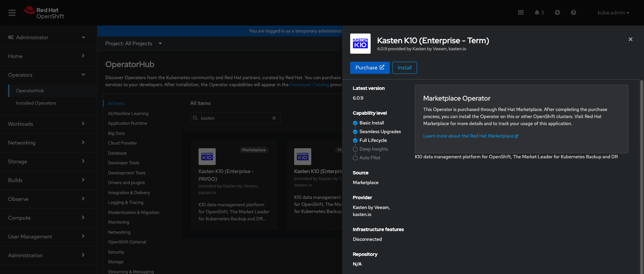Viewport: 644px width, 274px height.
Task: Open Learn more about Red Hat Marketplace
Action: (x=471, y=136)
